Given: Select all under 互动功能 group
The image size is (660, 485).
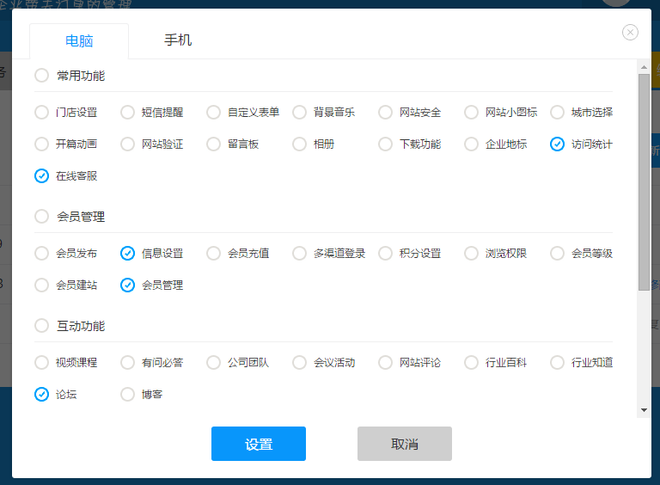Looking at the screenshot, I should (x=41, y=326).
